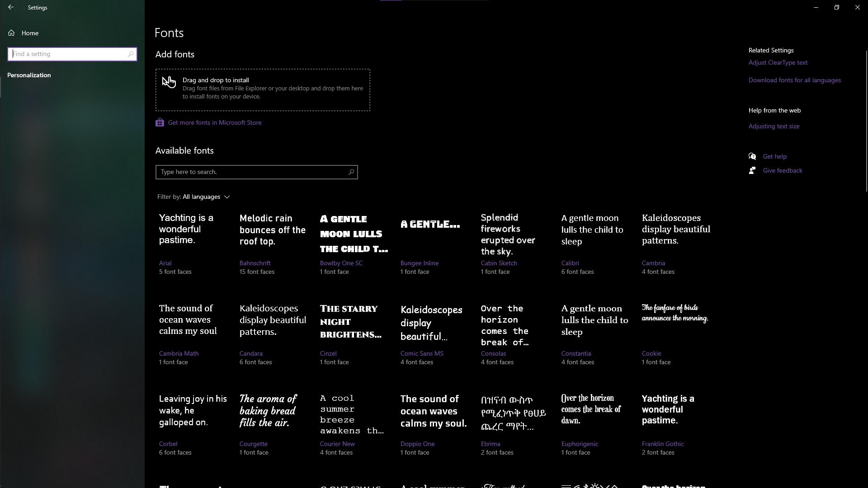868x488 pixels.
Task: Click the search icon in Find a setting
Action: [x=131, y=54]
